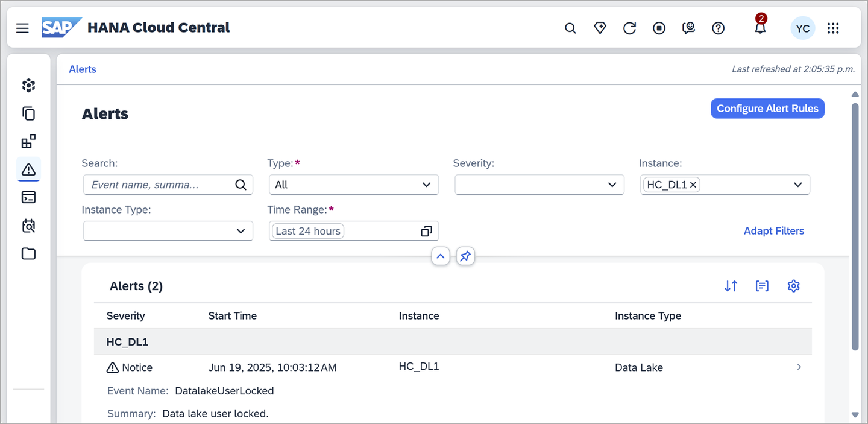Open the product switcher grid icon
Image resolution: width=868 pixels, height=424 pixels.
click(833, 28)
